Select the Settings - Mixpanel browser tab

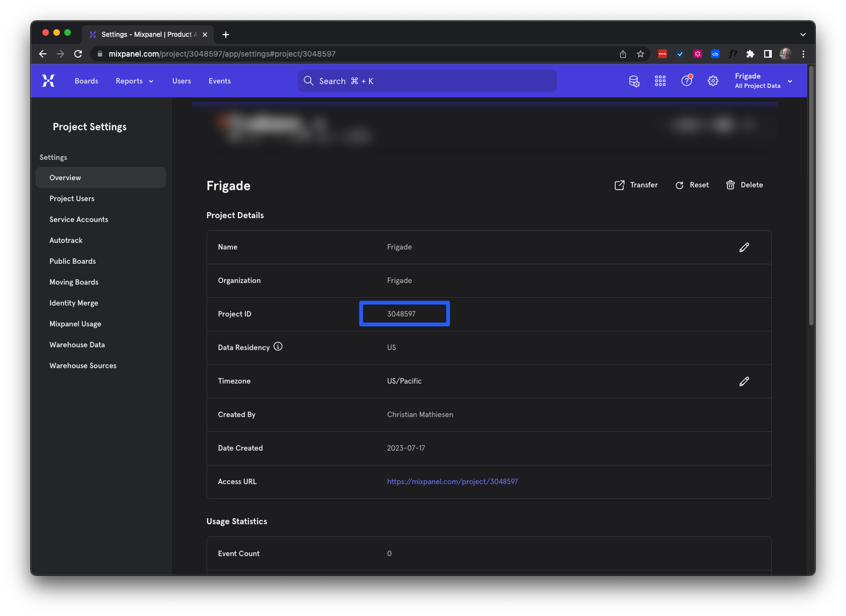click(148, 35)
